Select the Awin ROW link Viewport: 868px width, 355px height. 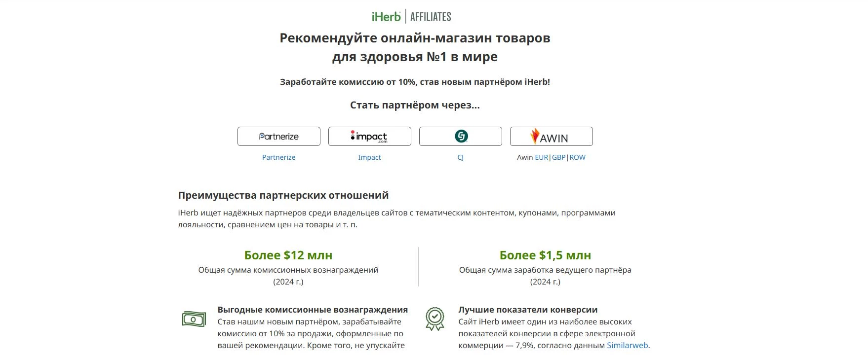click(x=578, y=157)
